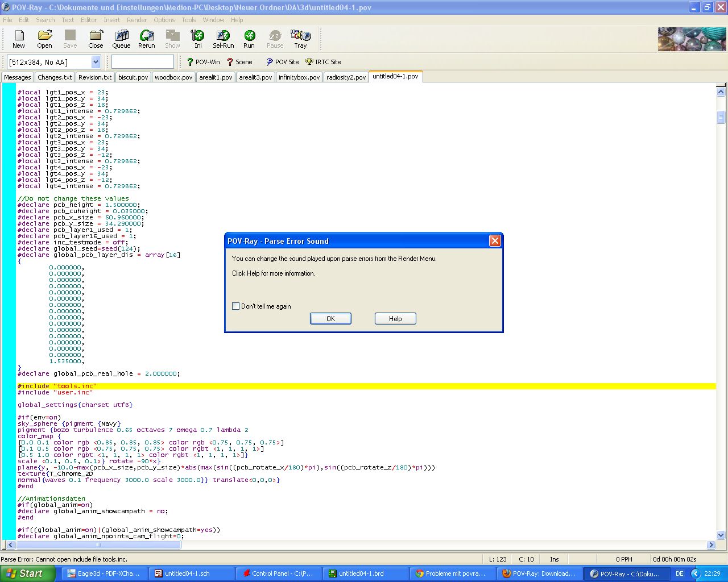Click the Close file toolbar icon
The image size is (728, 582).
pos(96,39)
